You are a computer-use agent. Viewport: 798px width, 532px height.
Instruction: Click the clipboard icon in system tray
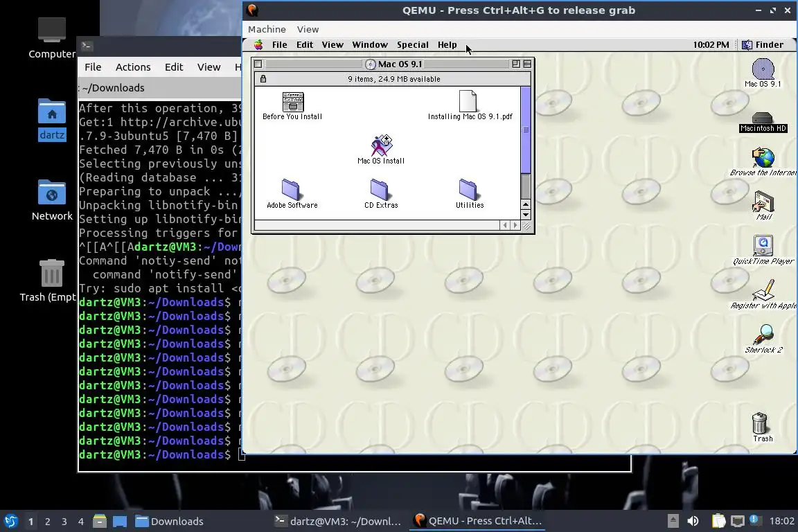click(718, 521)
